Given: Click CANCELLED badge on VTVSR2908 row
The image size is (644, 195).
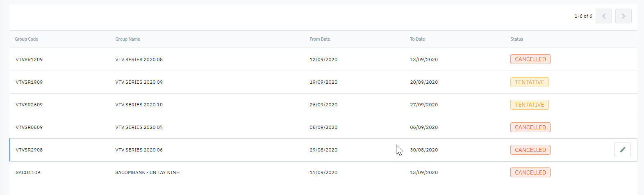Looking at the screenshot, I should [x=530, y=150].
